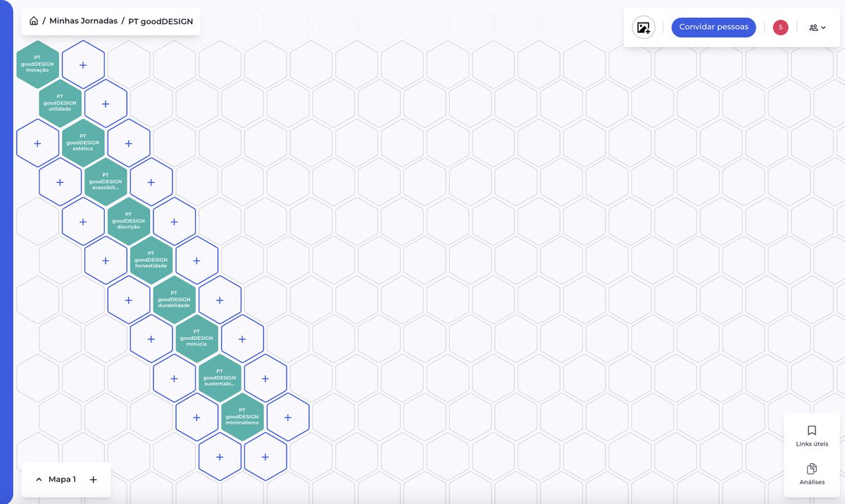Viewport: 845px width, 504px height.
Task: Click PT goodDESIGN breadcrumb title
Action: tap(161, 21)
